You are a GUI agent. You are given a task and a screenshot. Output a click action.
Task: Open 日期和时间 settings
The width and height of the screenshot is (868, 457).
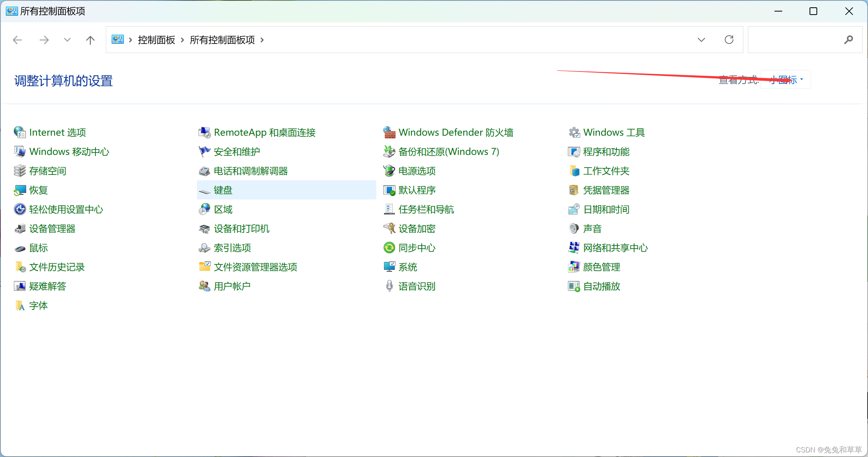(606, 209)
